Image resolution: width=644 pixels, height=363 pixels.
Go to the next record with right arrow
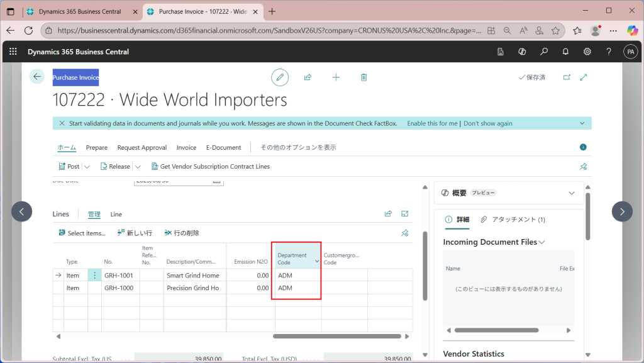[x=622, y=211]
